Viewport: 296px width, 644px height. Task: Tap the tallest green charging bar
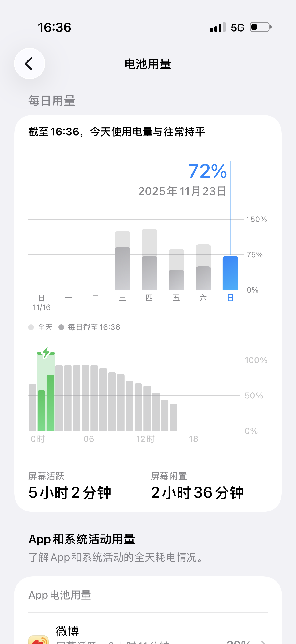[50, 402]
